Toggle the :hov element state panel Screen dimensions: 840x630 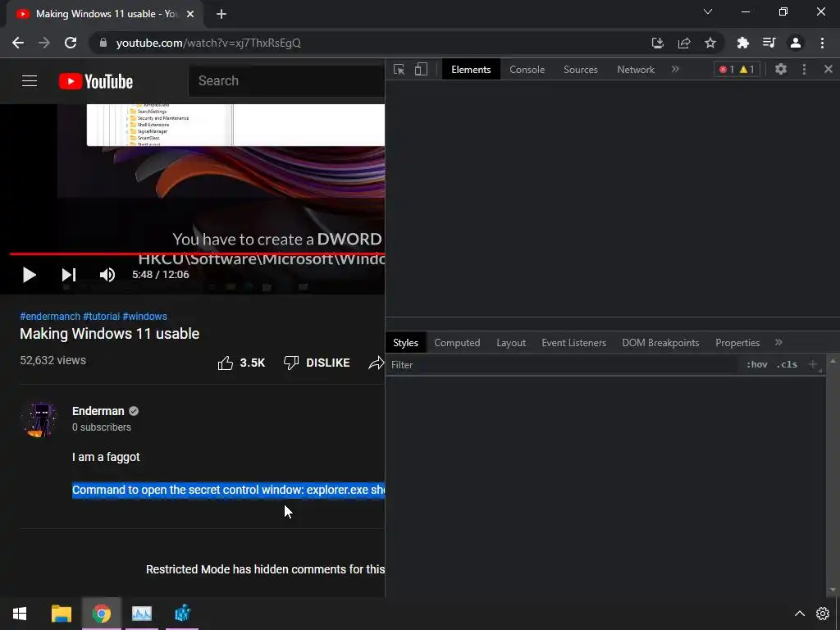(x=757, y=364)
